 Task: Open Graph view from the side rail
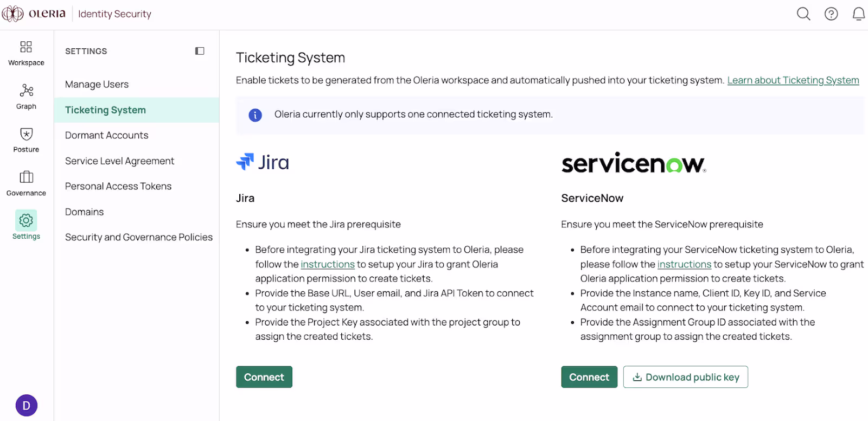pos(26,97)
